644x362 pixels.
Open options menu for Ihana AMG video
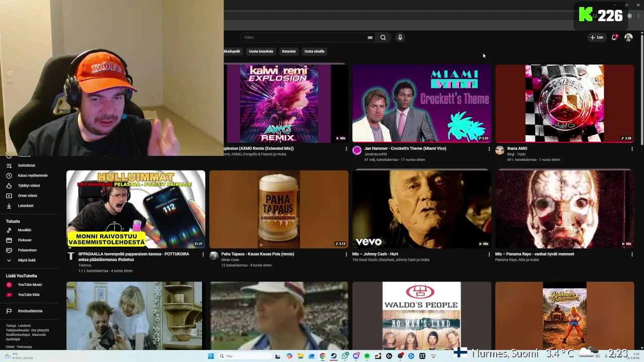pyautogui.click(x=632, y=149)
